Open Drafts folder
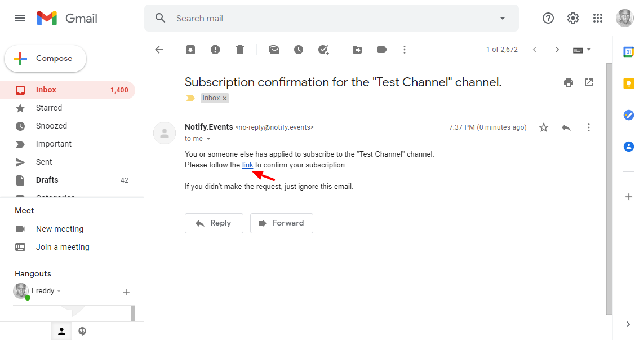Viewport: 644px width, 340px height. coord(68,180)
